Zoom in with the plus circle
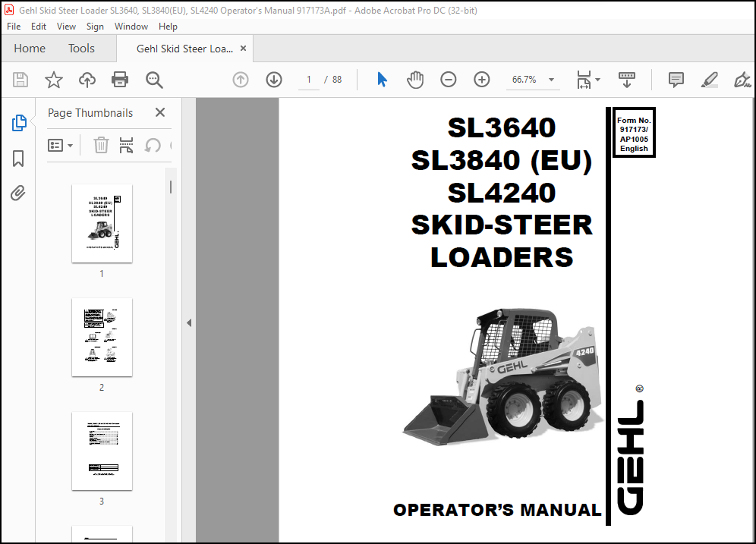The height and width of the screenshot is (544, 756). click(482, 80)
